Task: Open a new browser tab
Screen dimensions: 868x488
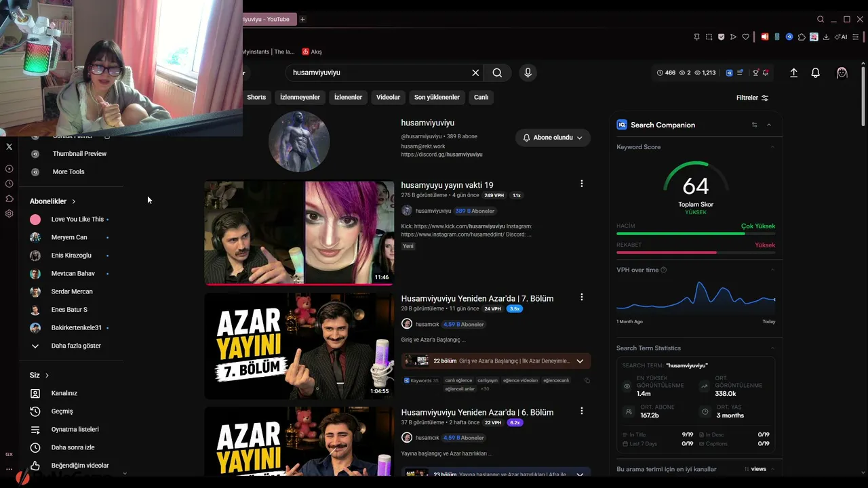Action: click(x=302, y=19)
